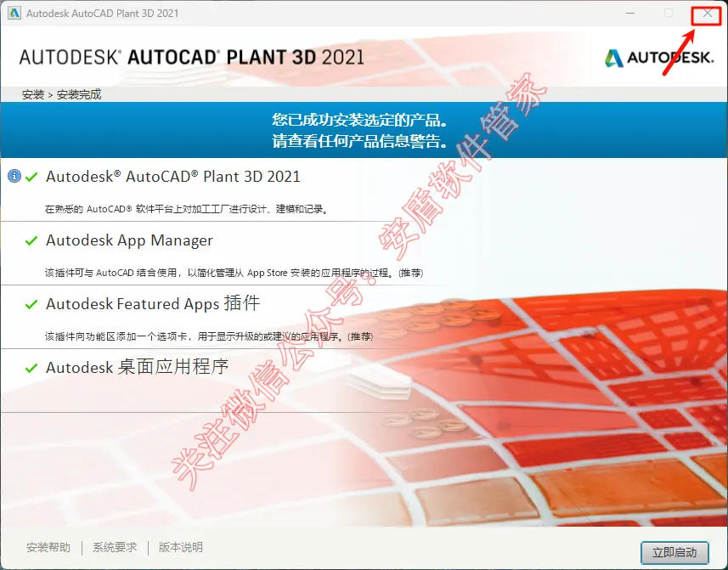This screenshot has height=570, width=728.
Task: Click green checkmark next to AutoCAD Plant 3D 2021
Action: tap(31, 177)
